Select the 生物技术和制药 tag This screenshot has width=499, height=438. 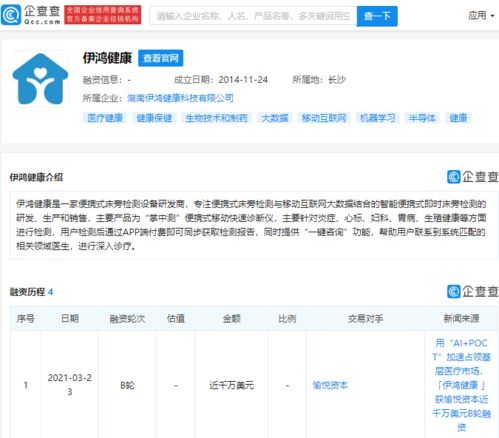216,118
